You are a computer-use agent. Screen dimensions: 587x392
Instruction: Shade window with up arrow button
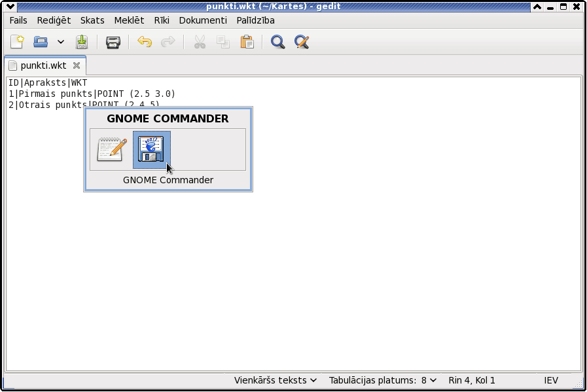coord(537,7)
